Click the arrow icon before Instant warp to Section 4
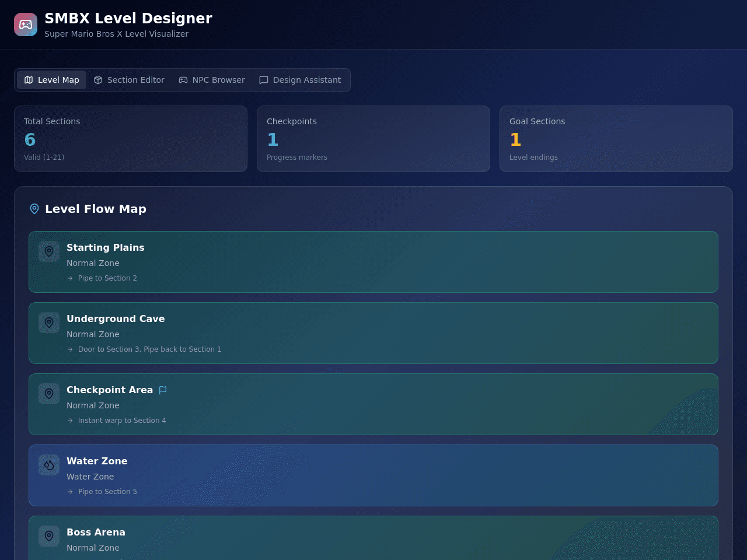The width and height of the screenshot is (747, 560). click(x=70, y=421)
